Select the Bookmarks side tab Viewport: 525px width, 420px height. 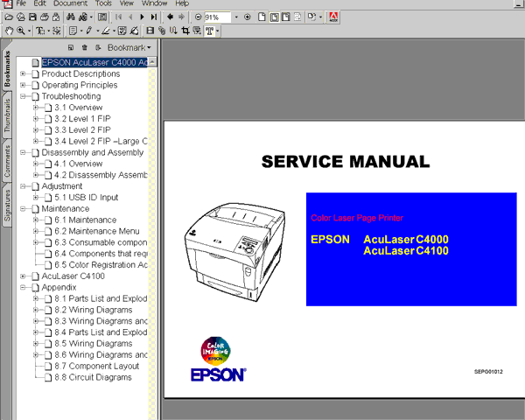(x=7, y=68)
